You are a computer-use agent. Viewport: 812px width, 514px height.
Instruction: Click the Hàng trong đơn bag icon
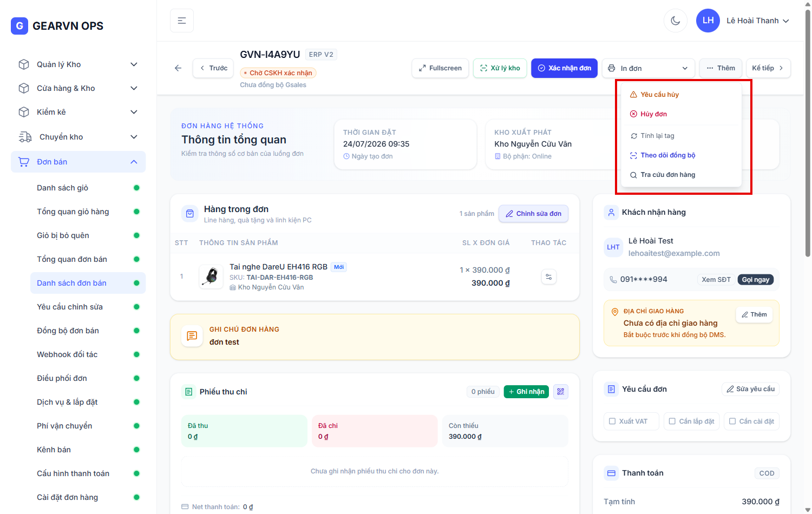coord(190,214)
